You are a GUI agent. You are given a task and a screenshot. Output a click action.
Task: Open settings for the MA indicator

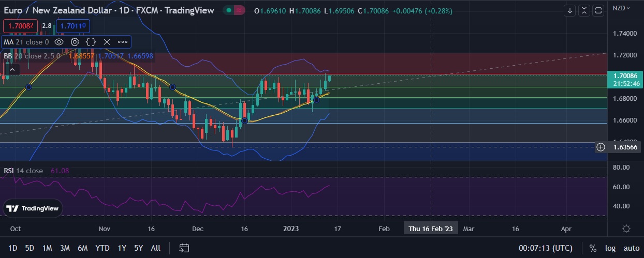75,42
